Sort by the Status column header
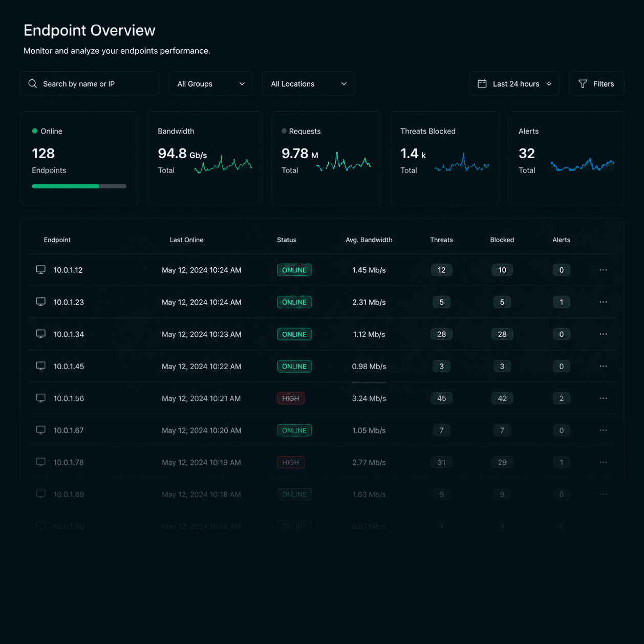Viewport: 644px width, 644px height. tap(287, 240)
